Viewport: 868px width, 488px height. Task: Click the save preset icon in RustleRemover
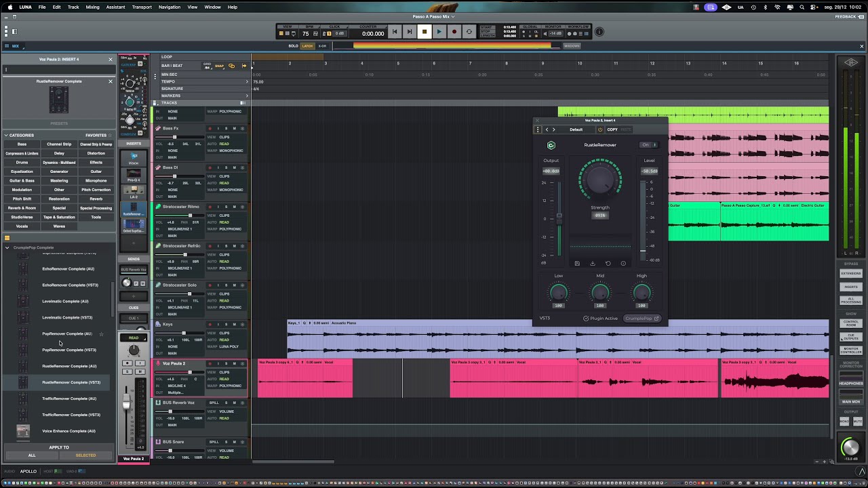(x=577, y=264)
